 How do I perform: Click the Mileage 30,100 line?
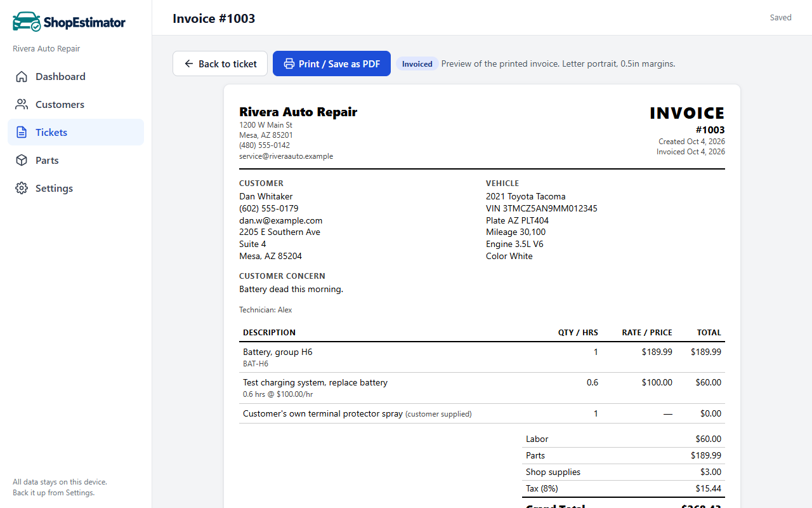(x=516, y=232)
